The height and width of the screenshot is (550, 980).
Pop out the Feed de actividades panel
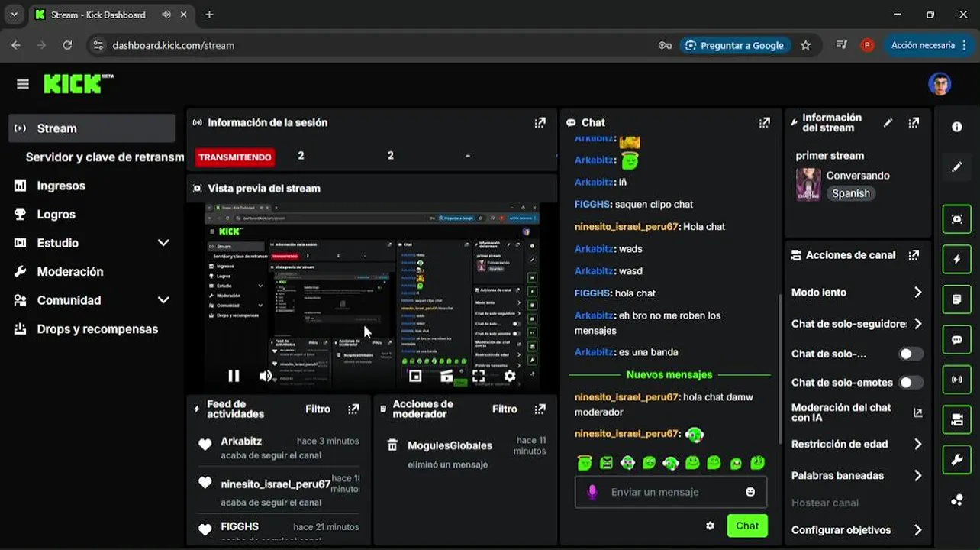click(x=353, y=409)
